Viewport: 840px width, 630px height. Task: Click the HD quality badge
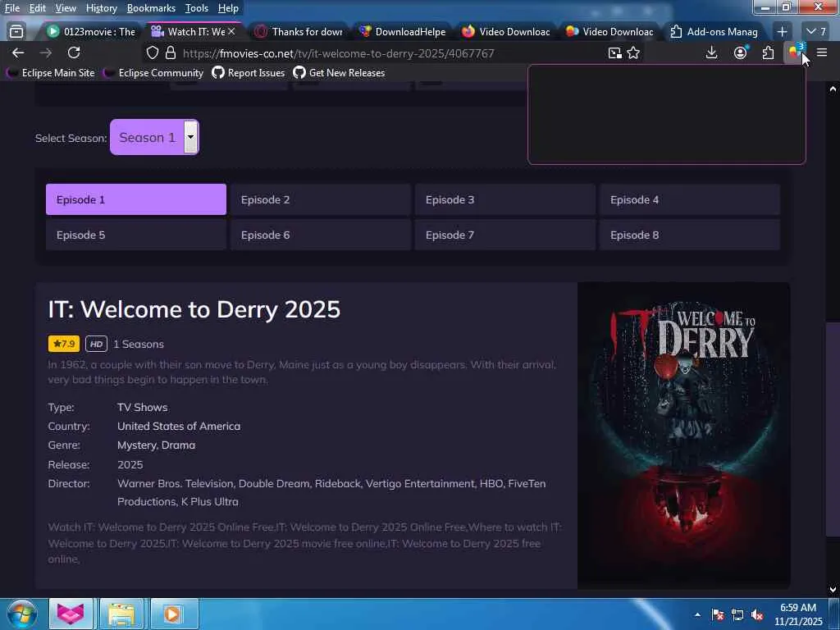click(x=97, y=344)
